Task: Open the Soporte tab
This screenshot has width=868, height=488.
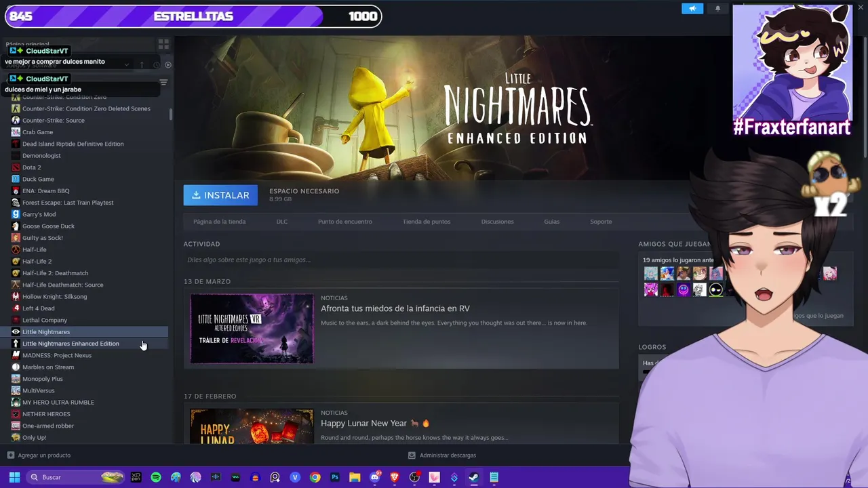Action: tap(601, 222)
